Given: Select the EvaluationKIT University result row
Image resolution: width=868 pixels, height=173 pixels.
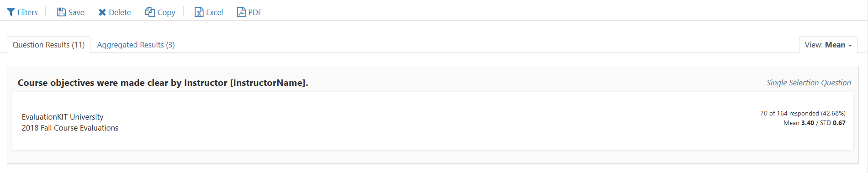Looking at the screenshot, I should (433, 121).
